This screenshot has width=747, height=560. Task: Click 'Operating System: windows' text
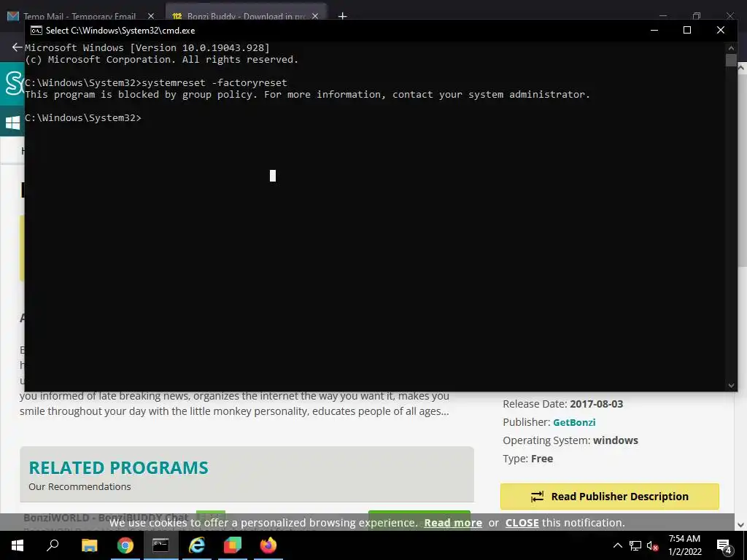click(570, 440)
